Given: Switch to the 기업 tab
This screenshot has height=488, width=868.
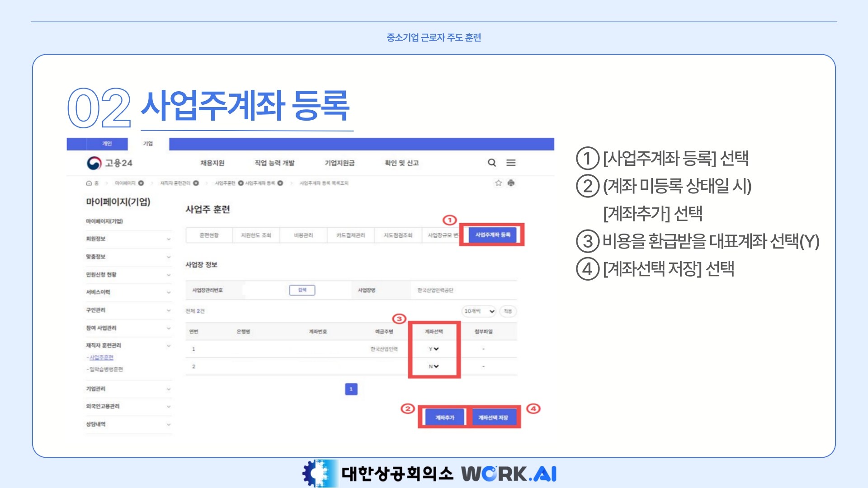Looking at the screenshot, I should pyautogui.click(x=148, y=144).
